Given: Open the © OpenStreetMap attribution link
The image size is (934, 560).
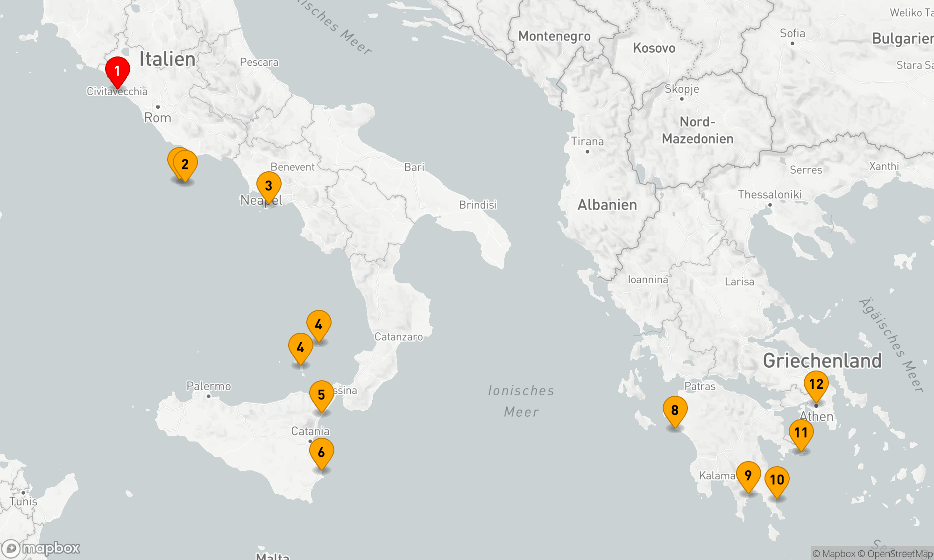Looking at the screenshot, I should [x=895, y=554].
